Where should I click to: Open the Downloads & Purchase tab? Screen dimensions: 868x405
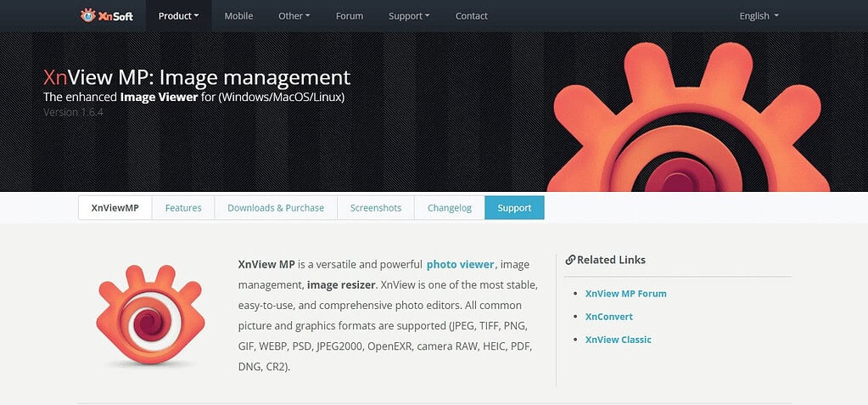(276, 208)
